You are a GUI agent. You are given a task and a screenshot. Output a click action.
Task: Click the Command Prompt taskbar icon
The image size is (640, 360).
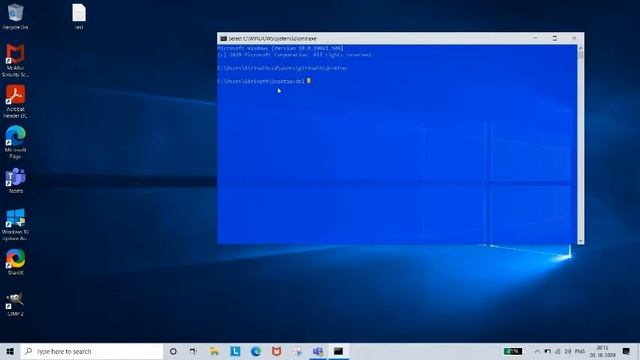click(x=338, y=351)
